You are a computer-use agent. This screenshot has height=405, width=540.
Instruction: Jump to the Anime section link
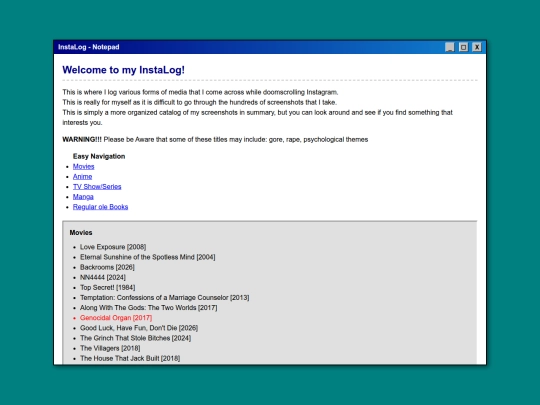(x=82, y=177)
